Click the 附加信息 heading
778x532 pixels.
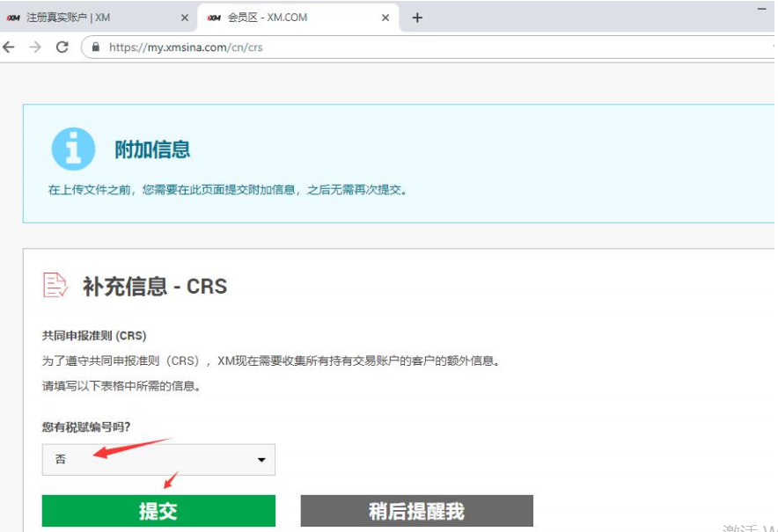click(x=152, y=149)
